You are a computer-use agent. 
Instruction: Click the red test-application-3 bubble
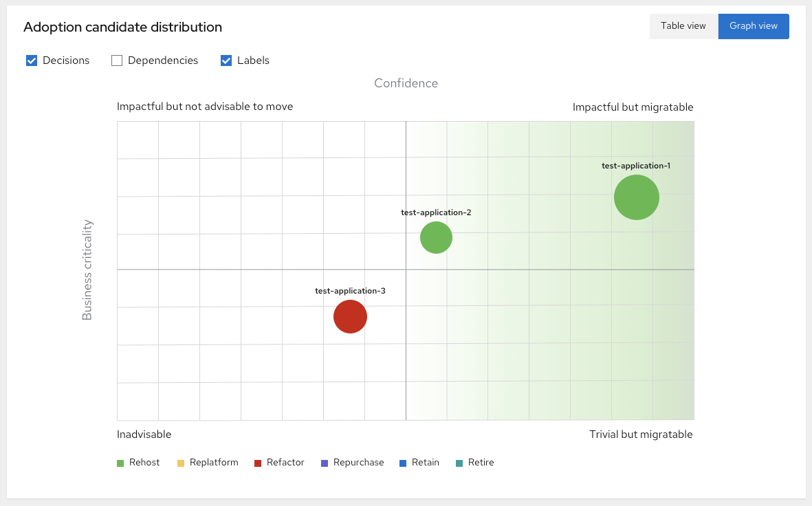pyautogui.click(x=350, y=317)
